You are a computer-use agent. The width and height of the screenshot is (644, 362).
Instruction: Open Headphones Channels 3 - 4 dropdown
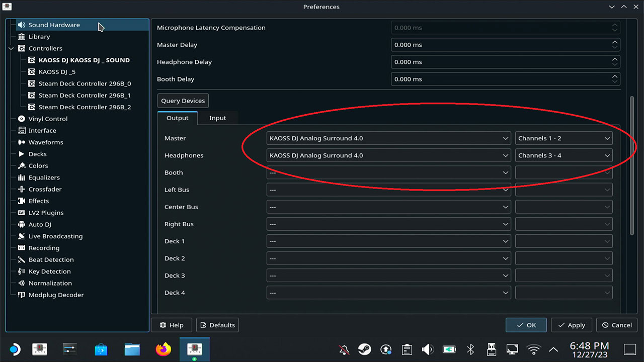(x=564, y=155)
